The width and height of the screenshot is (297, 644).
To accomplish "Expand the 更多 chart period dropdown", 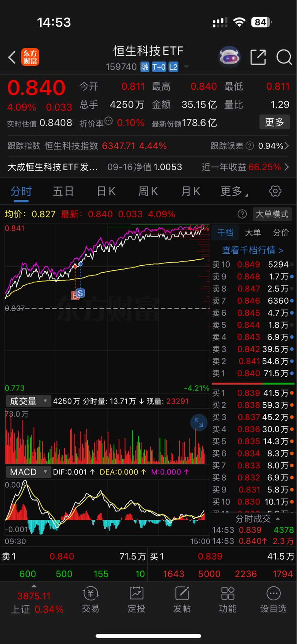I will (x=234, y=191).
